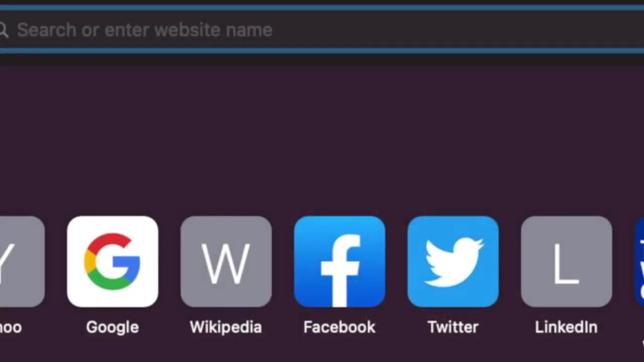Click the letter L on LinkedIn tile
Viewport: 644px width, 362px height.
pyautogui.click(x=567, y=262)
